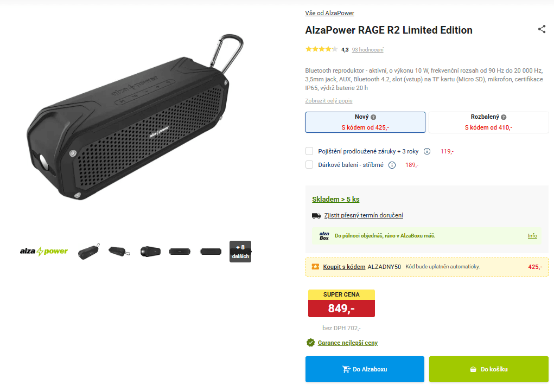This screenshot has width=554, height=392.
Task: Select the Nový condition tab
Action: pos(365,122)
